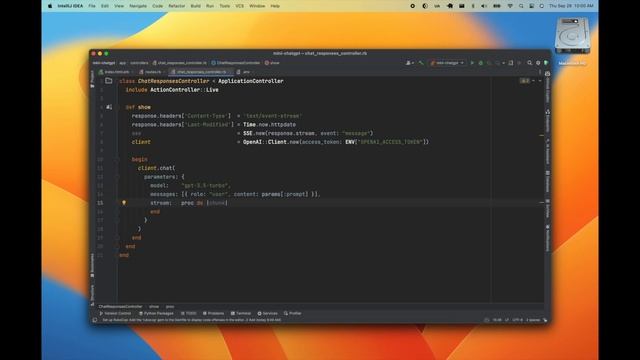Click the folder icon at editor top-left
Viewport: 640px width, 360px height.
pos(109,81)
